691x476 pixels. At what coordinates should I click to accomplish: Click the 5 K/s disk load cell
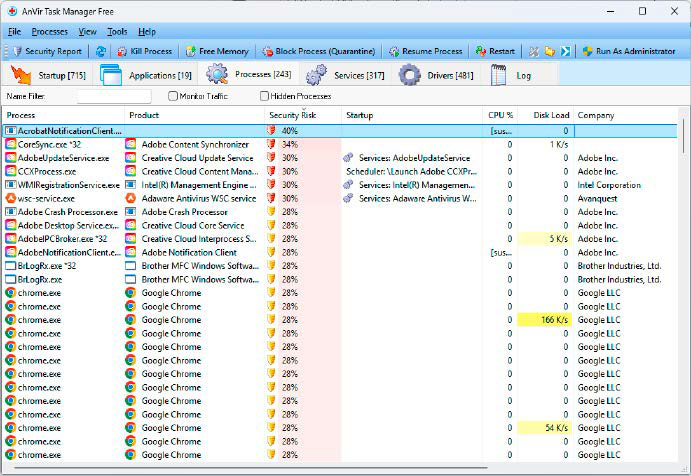coord(544,239)
